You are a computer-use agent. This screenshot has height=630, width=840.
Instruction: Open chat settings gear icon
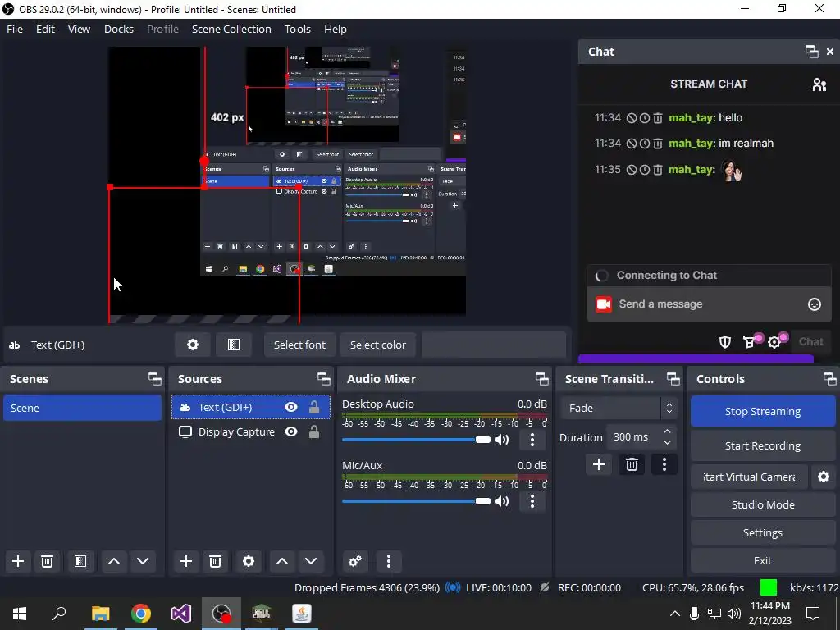tap(774, 342)
